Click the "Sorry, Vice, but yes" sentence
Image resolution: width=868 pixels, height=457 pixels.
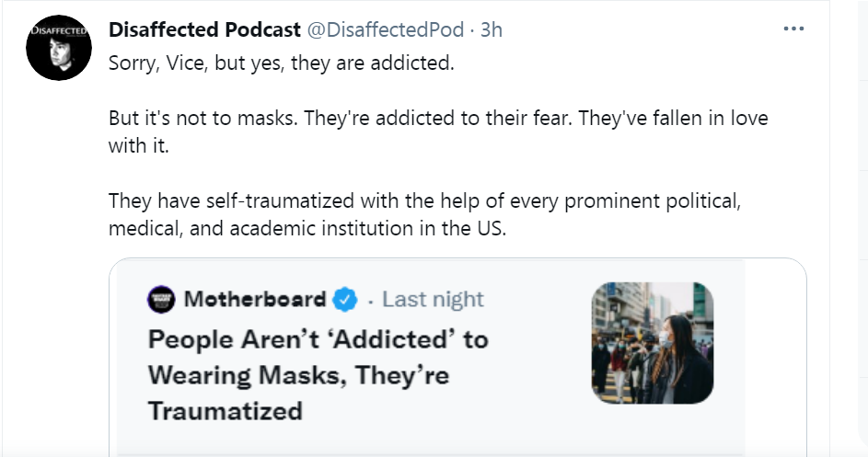point(282,65)
